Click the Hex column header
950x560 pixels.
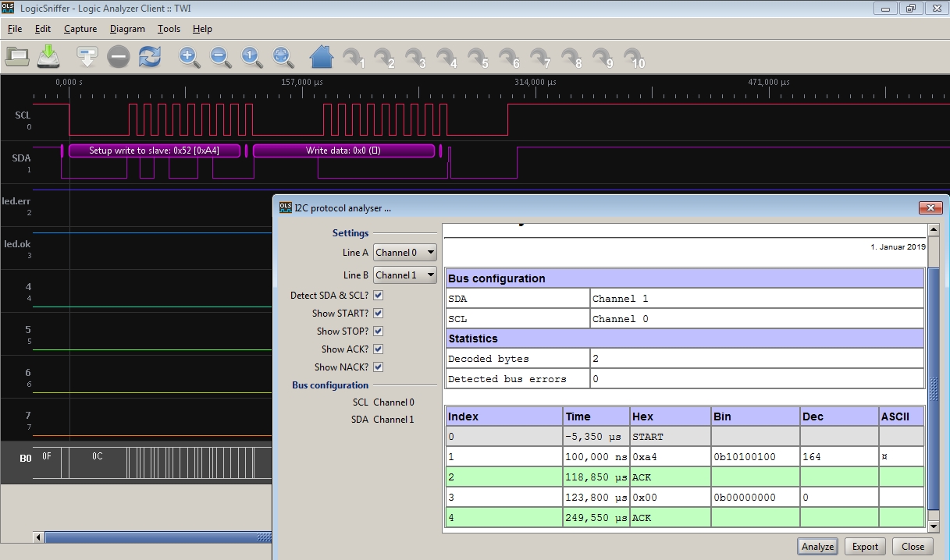[x=671, y=416]
